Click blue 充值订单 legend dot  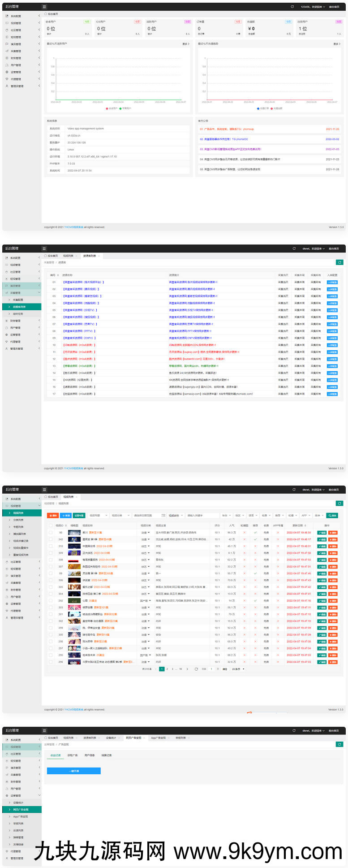tap(258, 108)
